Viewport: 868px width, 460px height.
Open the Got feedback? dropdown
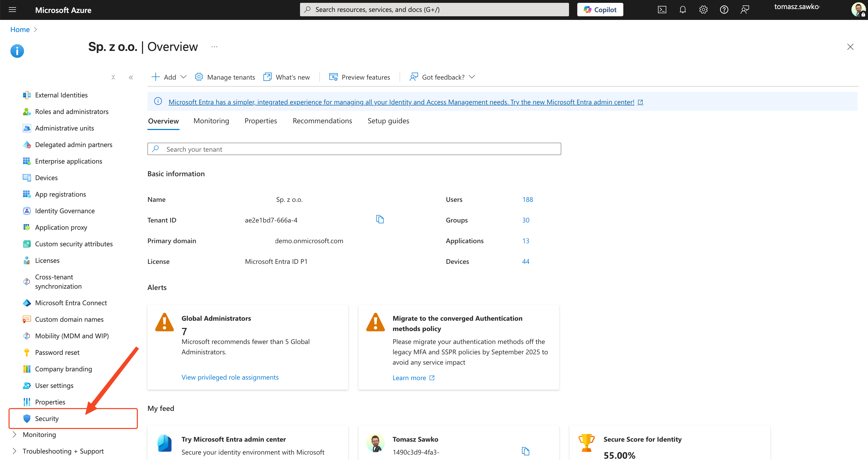click(x=443, y=77)
